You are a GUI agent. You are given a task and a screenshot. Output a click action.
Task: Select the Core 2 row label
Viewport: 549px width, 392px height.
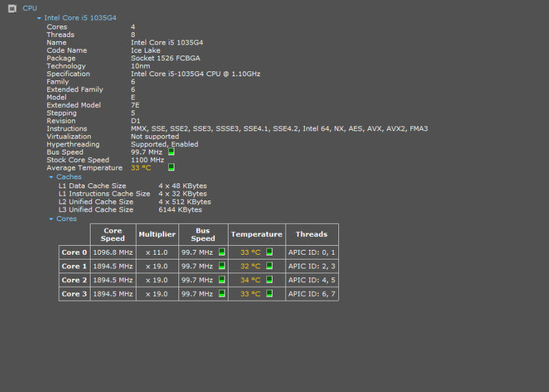tap(74, 280)
